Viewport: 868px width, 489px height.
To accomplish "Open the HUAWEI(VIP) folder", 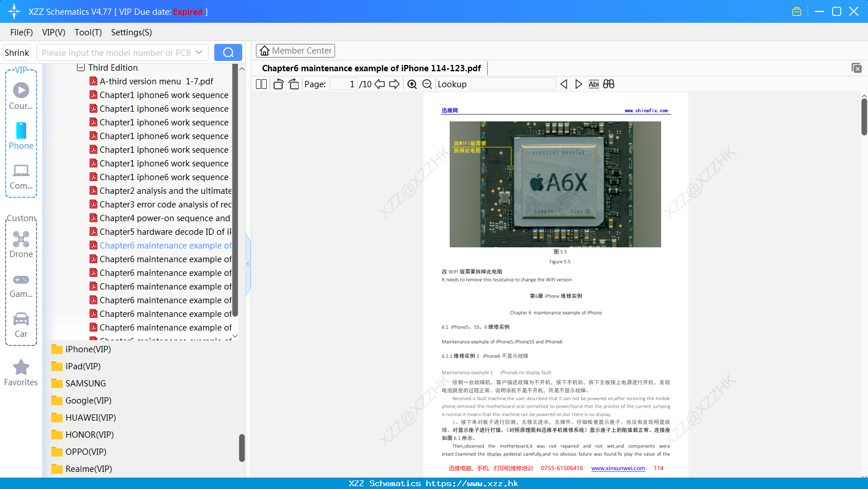I will [83, 418].
